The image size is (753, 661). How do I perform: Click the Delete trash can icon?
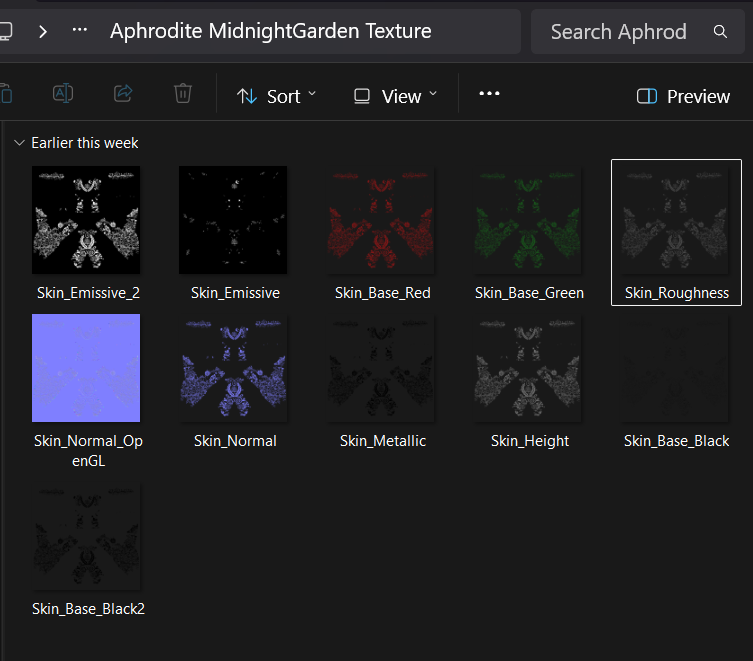pyautogui.click(x=182, y=93)
